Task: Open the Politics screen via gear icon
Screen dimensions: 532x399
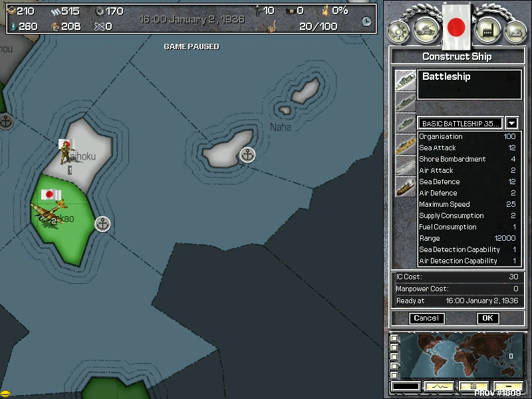Action: (x=399, y=29)
